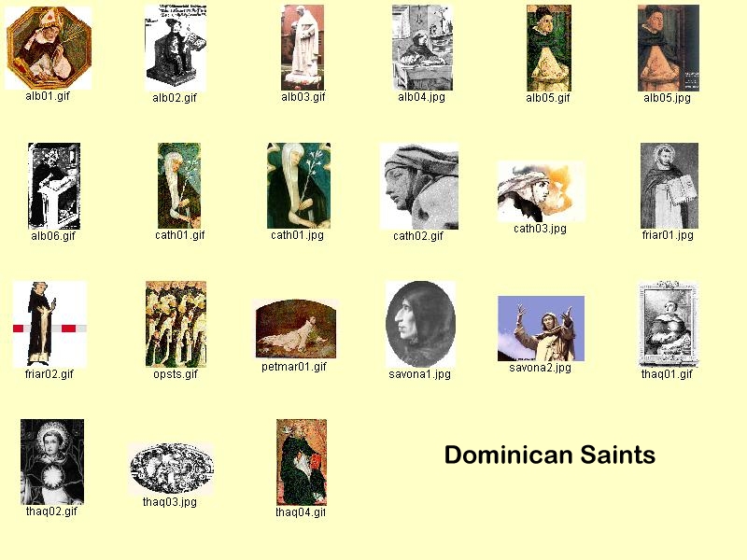Open the alb01.gif octagonal thumbnail
Viewport: 747px width, 560px height.
(49, 48)
